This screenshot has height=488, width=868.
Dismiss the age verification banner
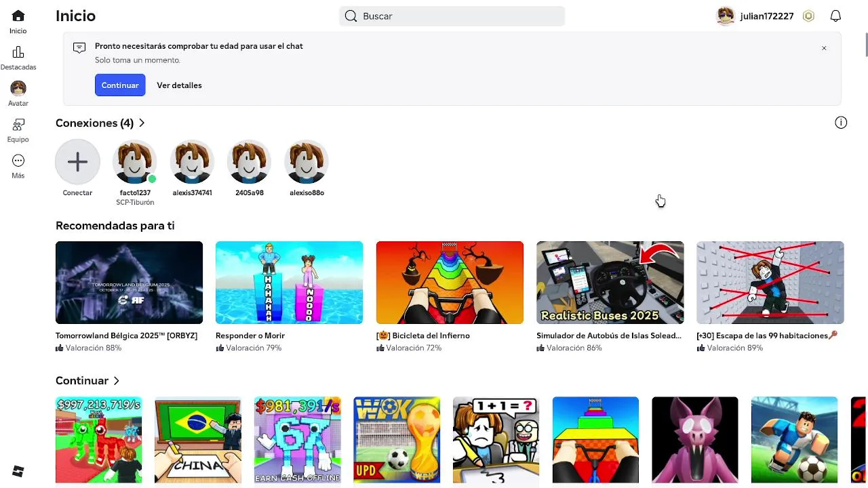824,48
